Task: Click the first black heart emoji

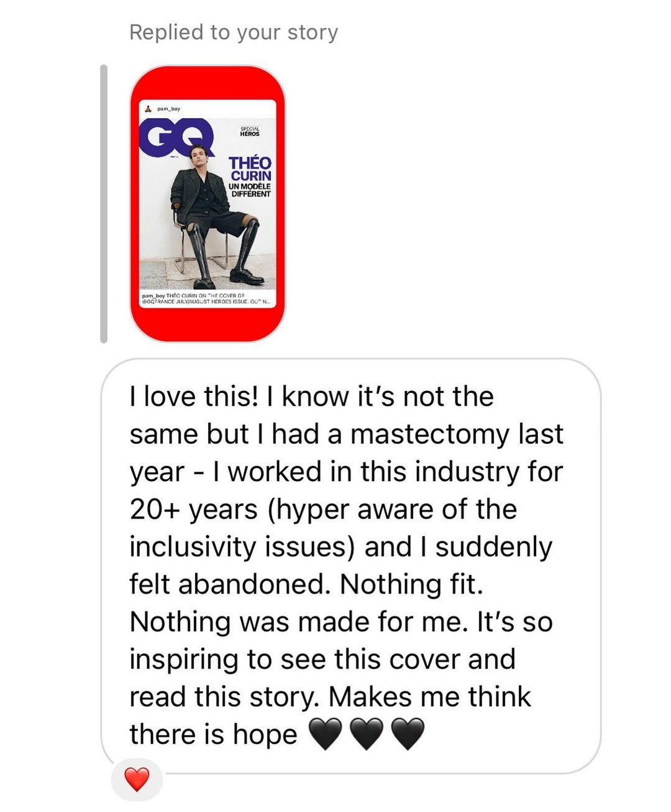Action: [325, 734]
